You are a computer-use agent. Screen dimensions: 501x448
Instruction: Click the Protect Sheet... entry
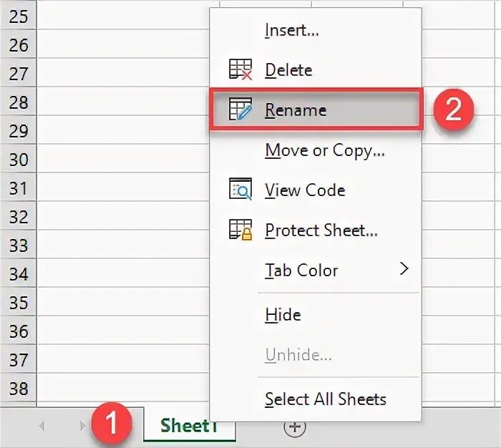tap(321, 230)
